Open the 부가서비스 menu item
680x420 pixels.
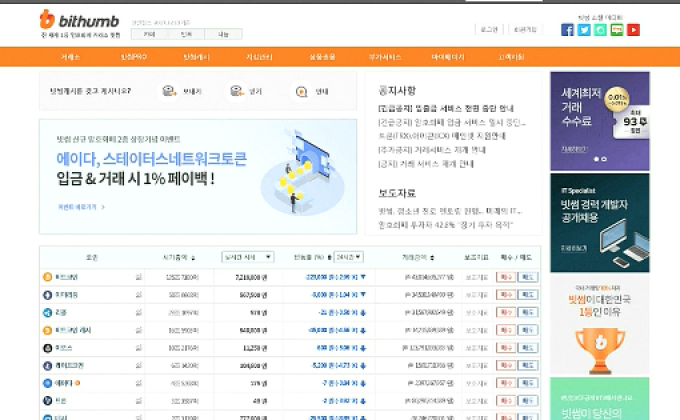(x=385, y=57)
